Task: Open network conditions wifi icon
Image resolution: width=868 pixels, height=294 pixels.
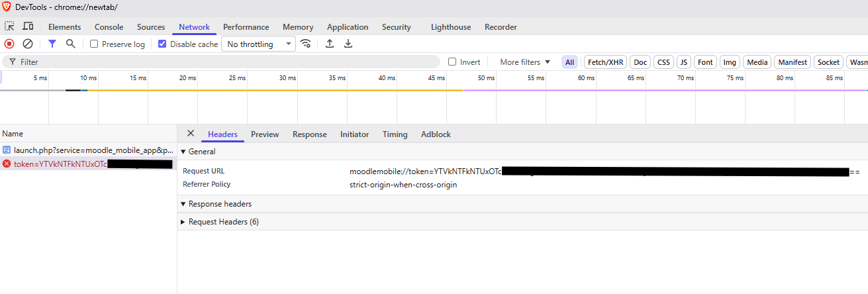Action: click(x=306, y=44)
